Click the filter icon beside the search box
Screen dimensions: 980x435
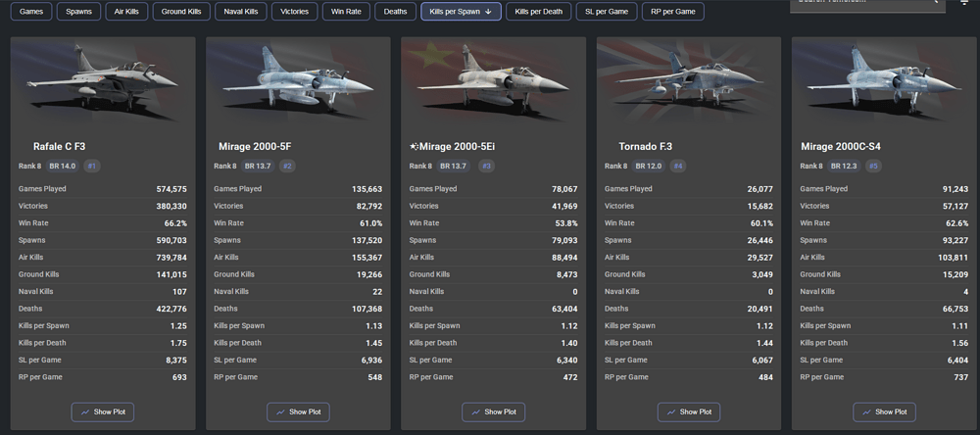pos(963,3)
